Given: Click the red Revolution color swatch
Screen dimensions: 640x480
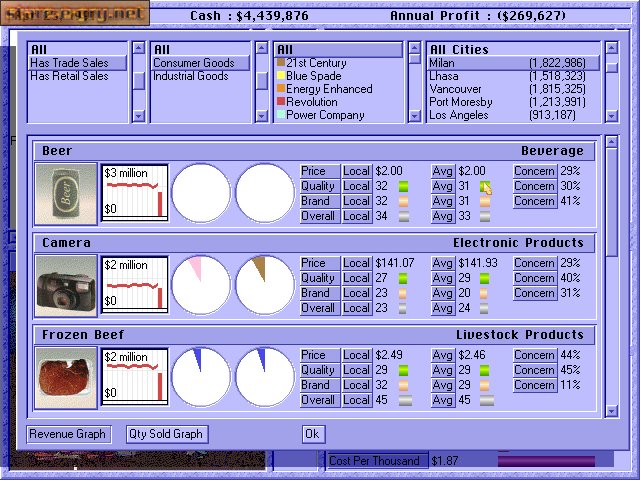Looking at the screenshot, I should [281, 102].
